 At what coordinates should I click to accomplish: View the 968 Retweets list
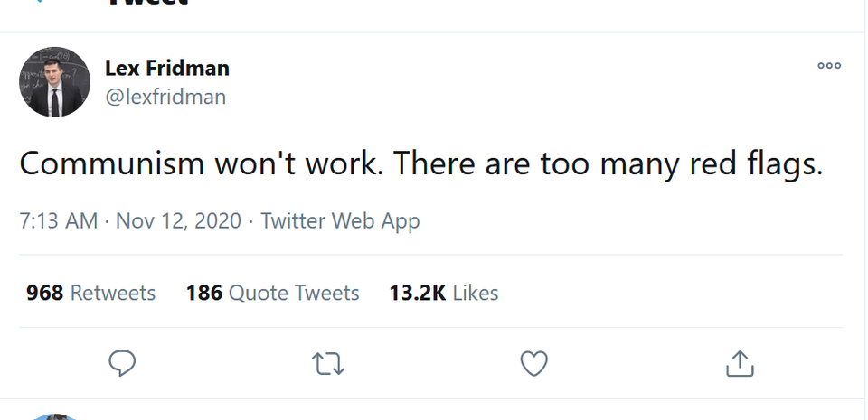click(90, 293)
